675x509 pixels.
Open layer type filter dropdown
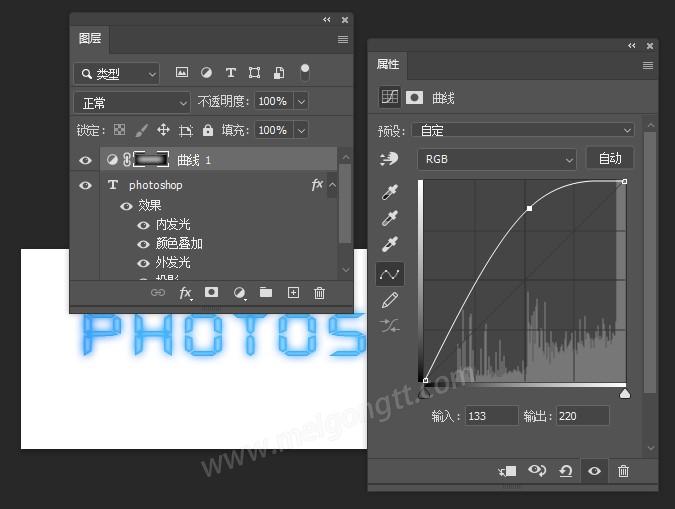pyautogui.click(x=116, y=74)
